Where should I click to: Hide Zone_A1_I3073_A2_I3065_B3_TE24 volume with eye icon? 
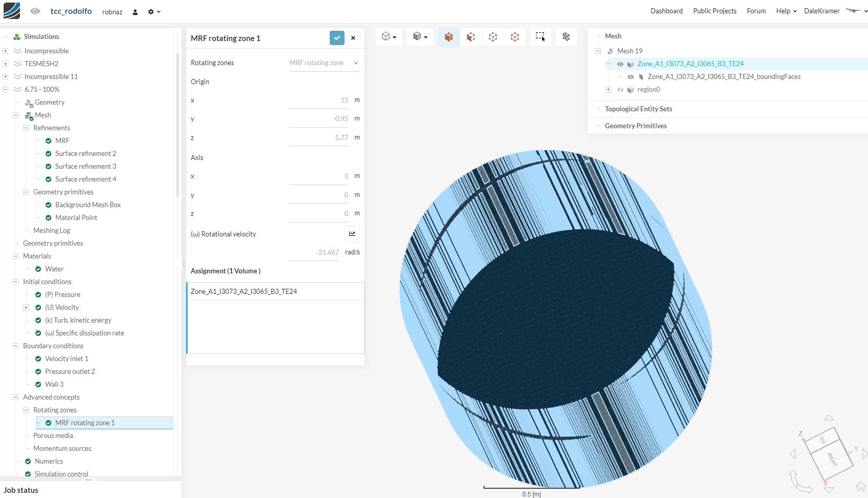point(620,64)
